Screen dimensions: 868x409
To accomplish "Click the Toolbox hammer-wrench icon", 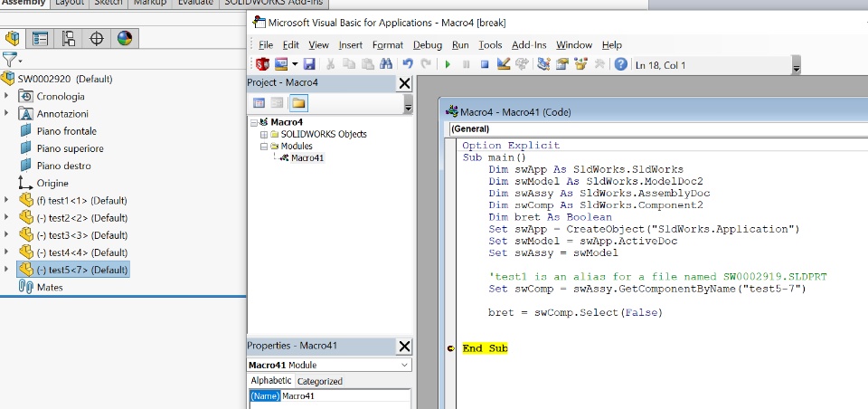I will tap(599, 64).
